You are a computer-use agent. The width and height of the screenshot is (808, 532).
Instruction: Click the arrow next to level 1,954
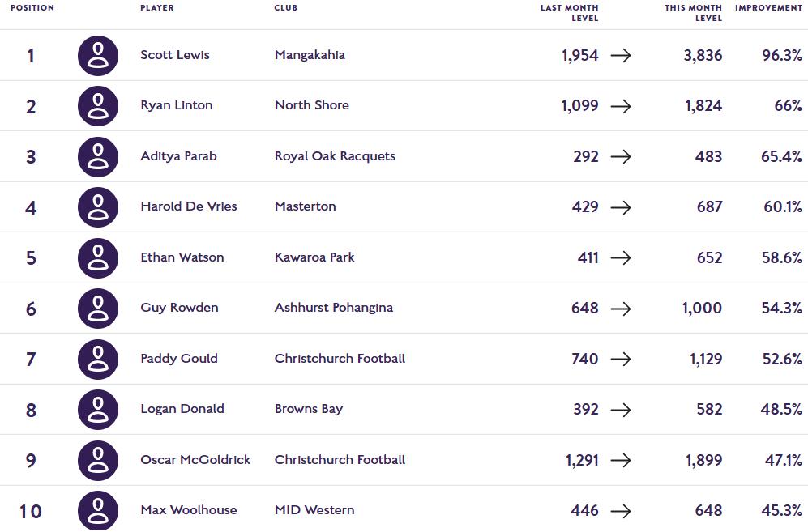[x=621, y=56]
